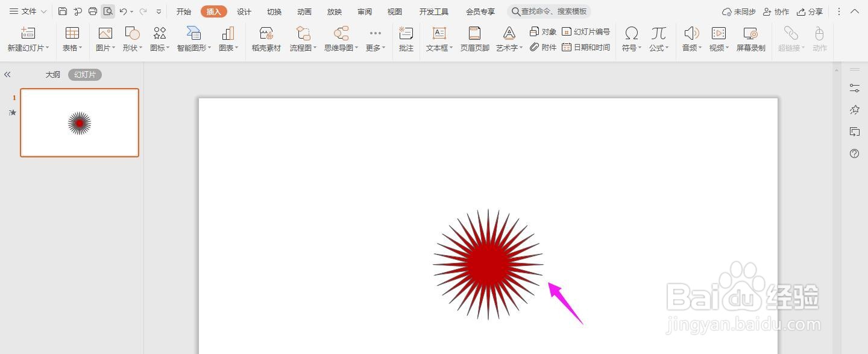Viewport: 868px width, 354px height.
Task: Click the 页眉页脚 icon
Action: pos(475,33)
